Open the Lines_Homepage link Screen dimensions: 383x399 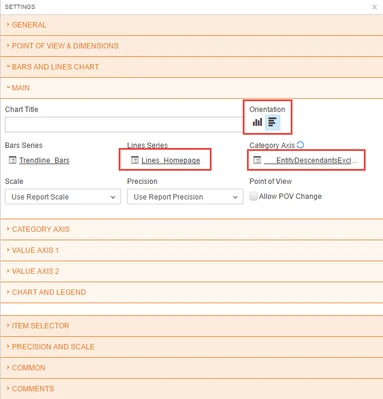tap(171, 160)
